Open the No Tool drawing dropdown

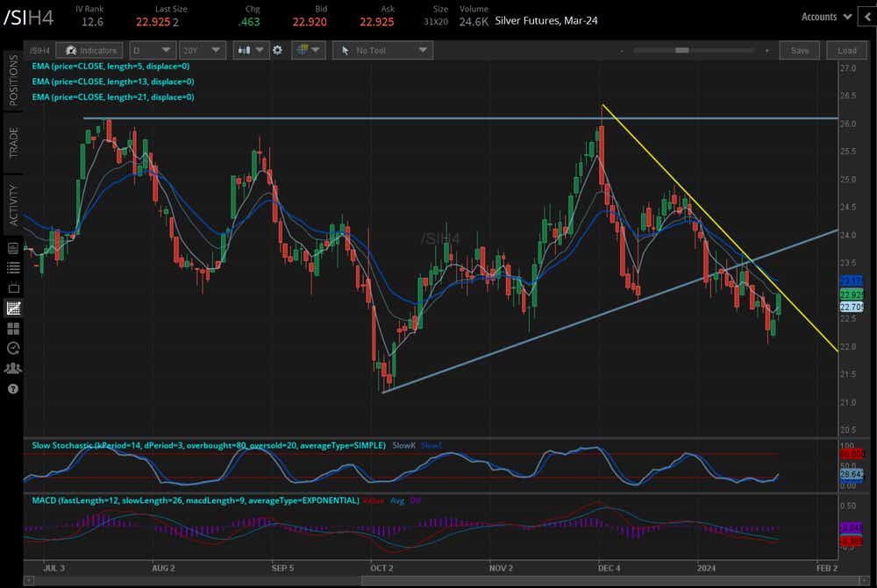(383, 50)
